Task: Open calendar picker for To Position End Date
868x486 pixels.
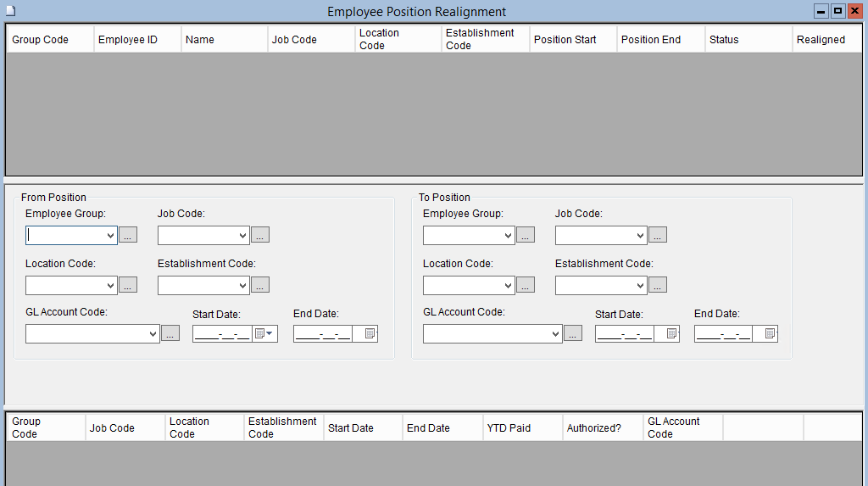Action: 771,334
